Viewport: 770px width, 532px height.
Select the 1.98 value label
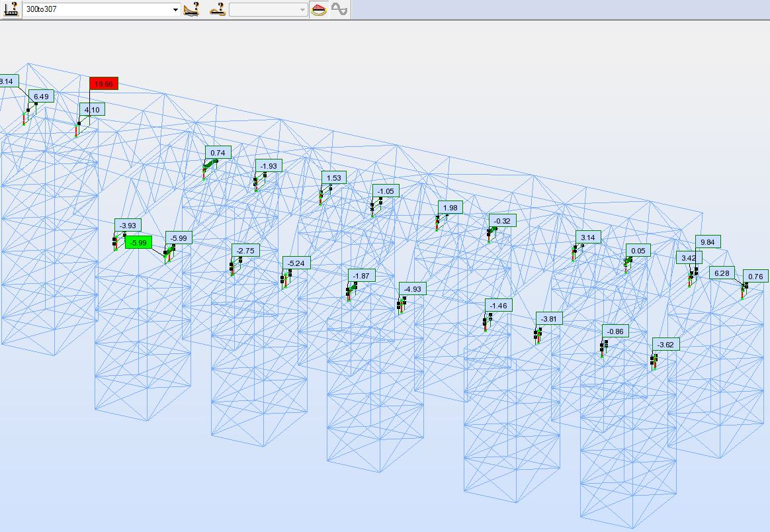coord(450,207)
